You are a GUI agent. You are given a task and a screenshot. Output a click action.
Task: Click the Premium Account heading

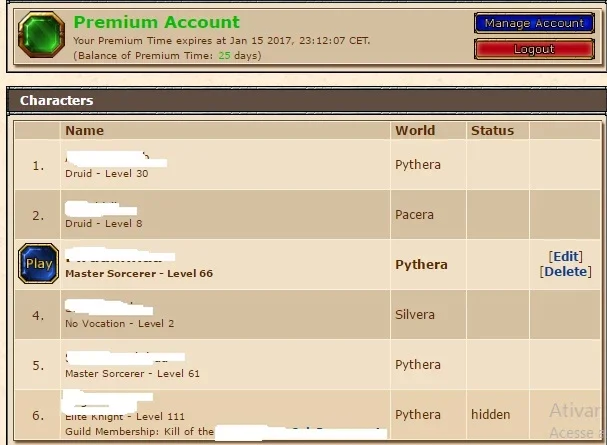(157, 22)
